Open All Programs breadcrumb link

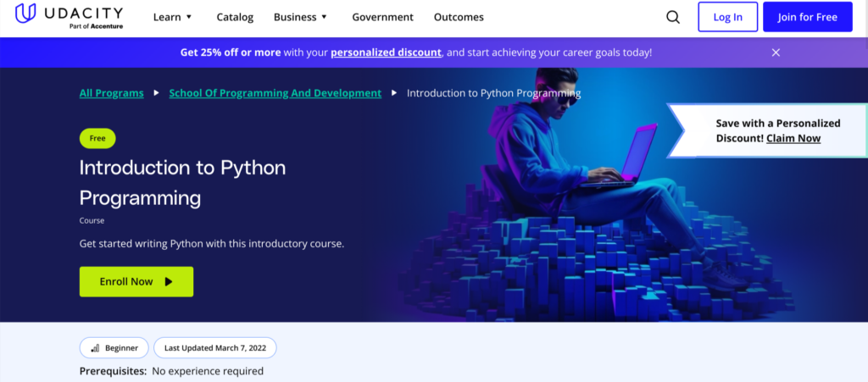[111, 93]
